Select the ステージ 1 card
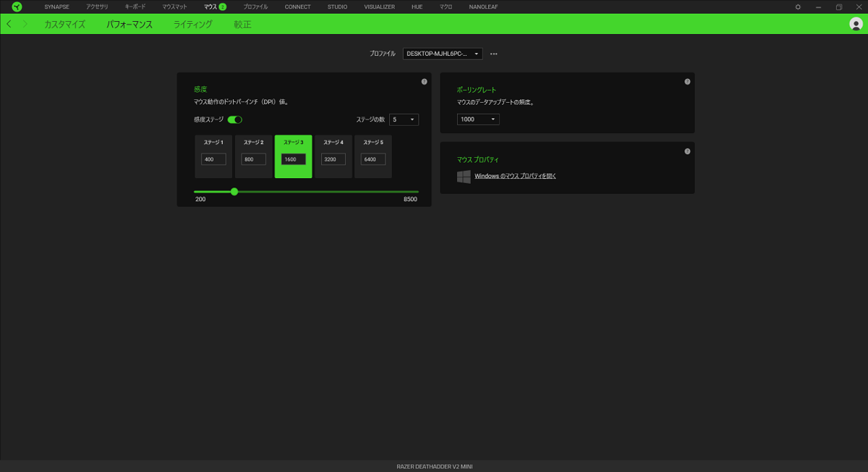Image resolution: width=868 pixels, height=472 pixels. click(213, 156)
